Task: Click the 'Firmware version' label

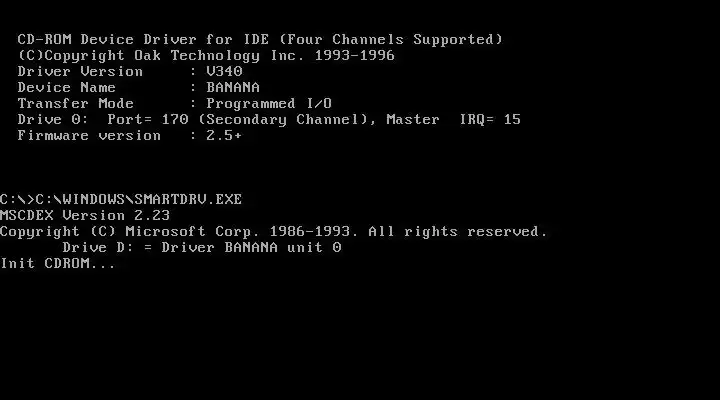Action: [89, 135]
